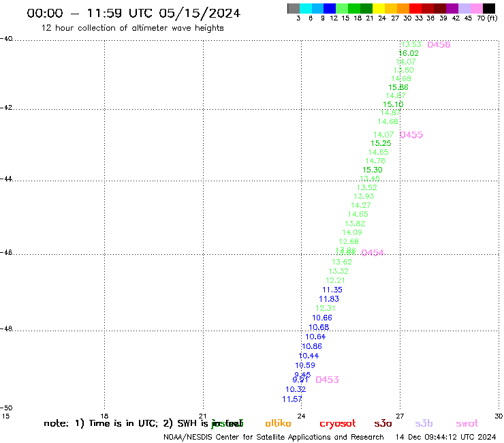Click the wave height value '13.93'

tap(364, 196)
